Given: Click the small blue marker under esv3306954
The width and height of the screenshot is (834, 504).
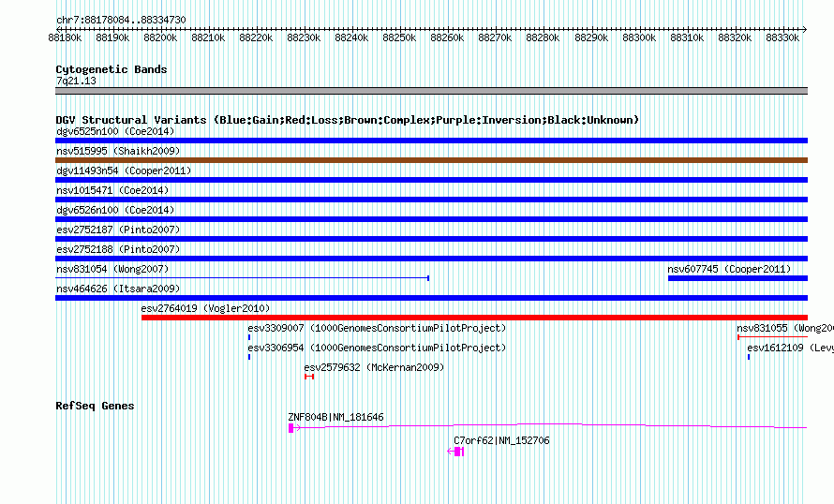Looking at the screenshot, I should 249,357.
